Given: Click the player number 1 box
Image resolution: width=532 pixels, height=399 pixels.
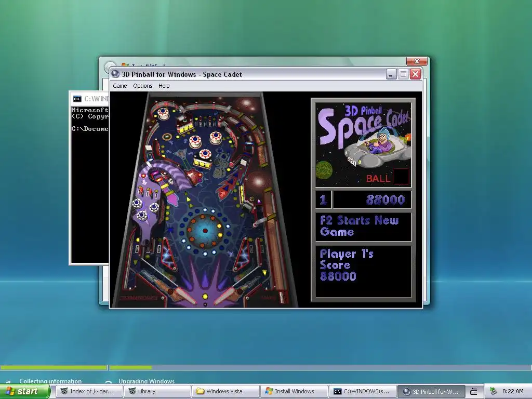Looking at the screenshot, I should (x=323, y=199).
